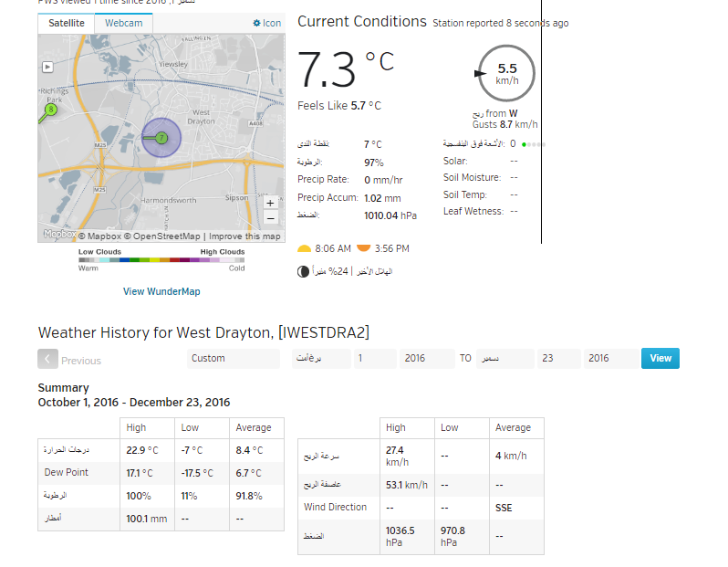The image size is (728, 567).
Task: Click the Icon settings gear link
Action: (267, 23)
